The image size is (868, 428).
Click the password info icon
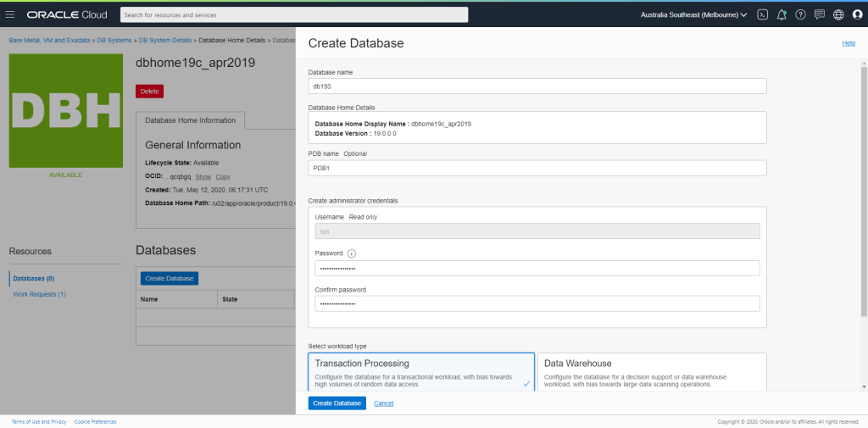tap(352, 253)
